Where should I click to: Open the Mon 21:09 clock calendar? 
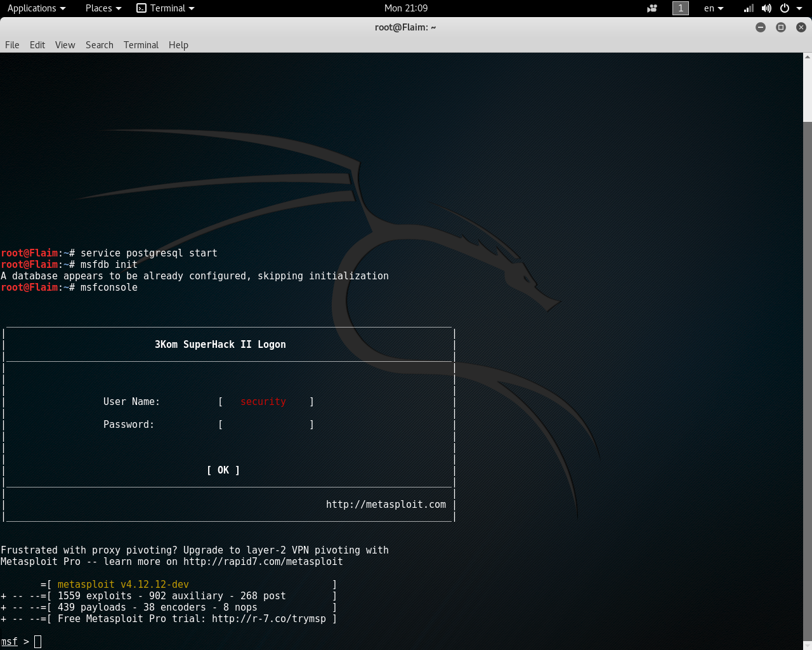(406, 8)
